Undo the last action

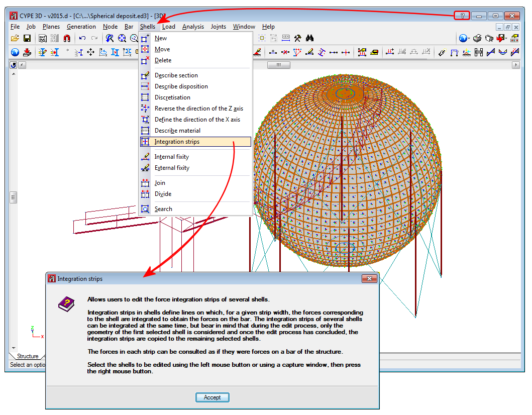tap(82, 38)
